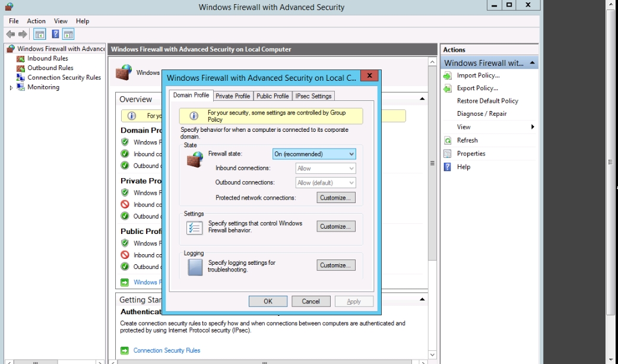Confirm the dialog with OK
Image resolution: width=618 pixels, height=364 pixels.
[x=268, y=301]
